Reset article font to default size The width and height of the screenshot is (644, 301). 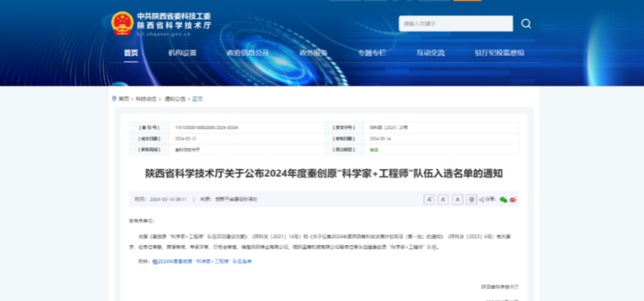pos(458,200)
